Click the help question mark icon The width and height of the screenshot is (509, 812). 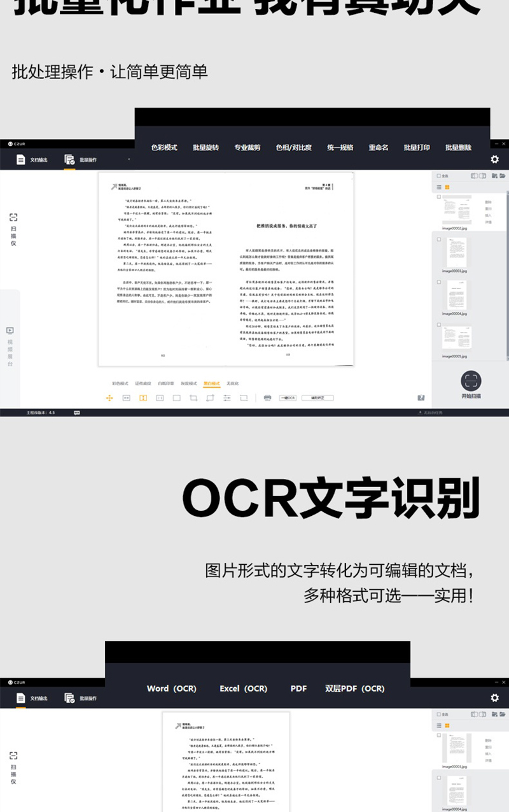421,398
